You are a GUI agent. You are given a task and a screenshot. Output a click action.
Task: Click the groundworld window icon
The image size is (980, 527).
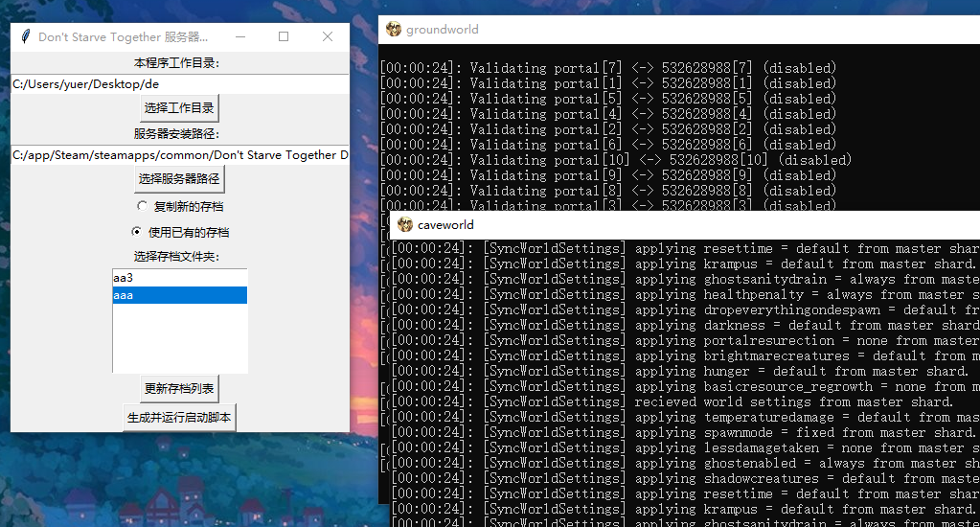[393, 29]
